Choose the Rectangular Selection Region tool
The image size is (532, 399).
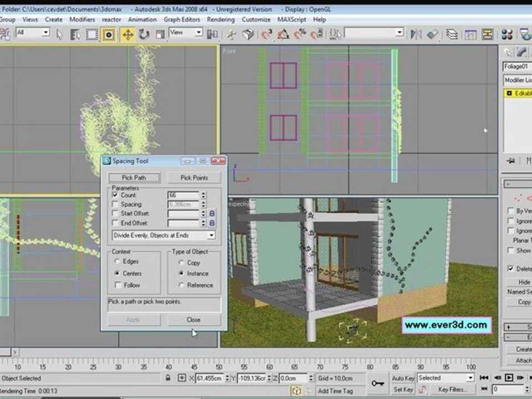pyautogui.click(x=91, y=34)
